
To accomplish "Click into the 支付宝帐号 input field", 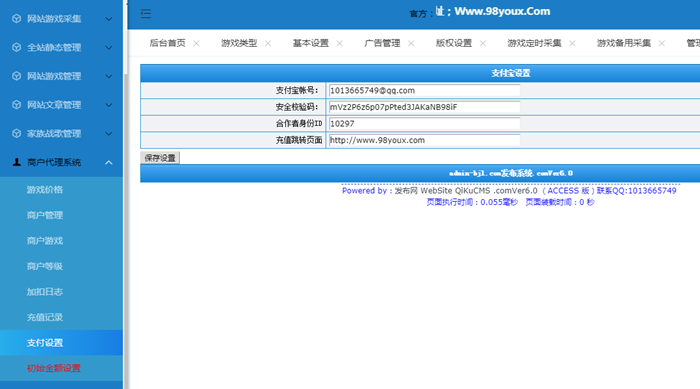I will point(424,90).
